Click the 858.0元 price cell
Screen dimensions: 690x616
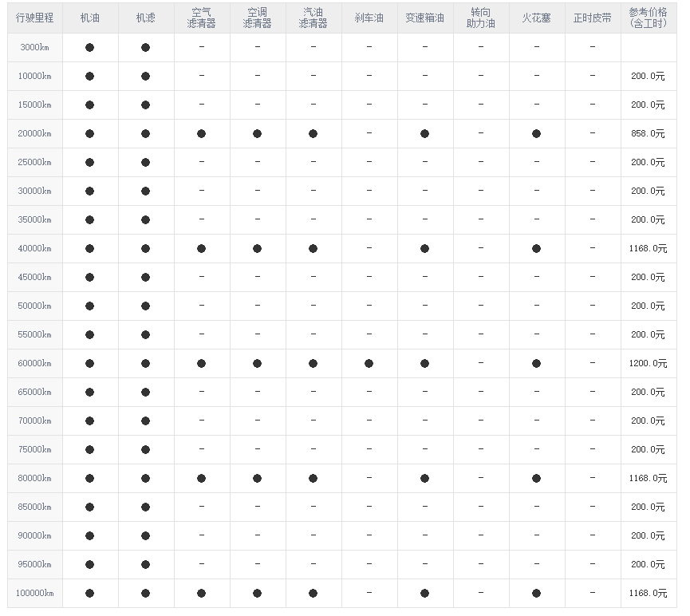(x=647, y=134)
